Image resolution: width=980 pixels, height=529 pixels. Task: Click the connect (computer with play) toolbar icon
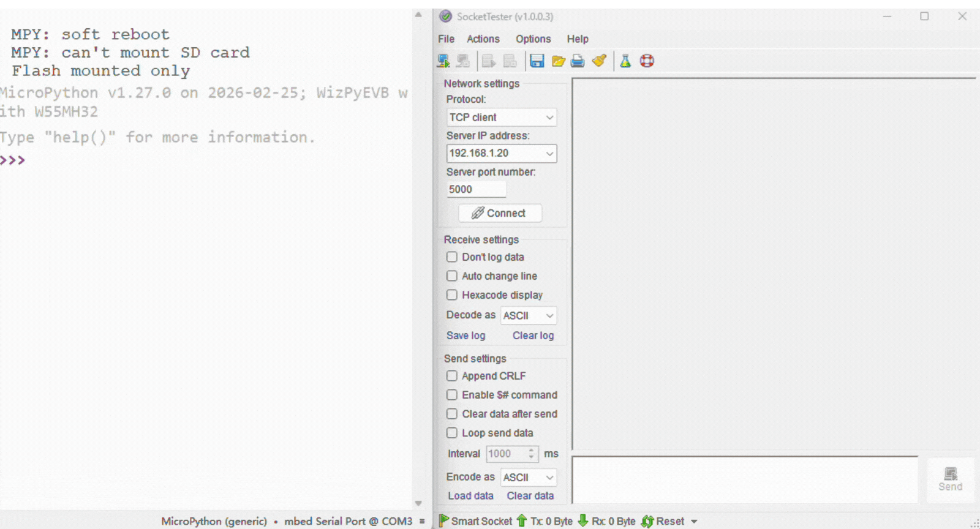click(x=443, y=61)
